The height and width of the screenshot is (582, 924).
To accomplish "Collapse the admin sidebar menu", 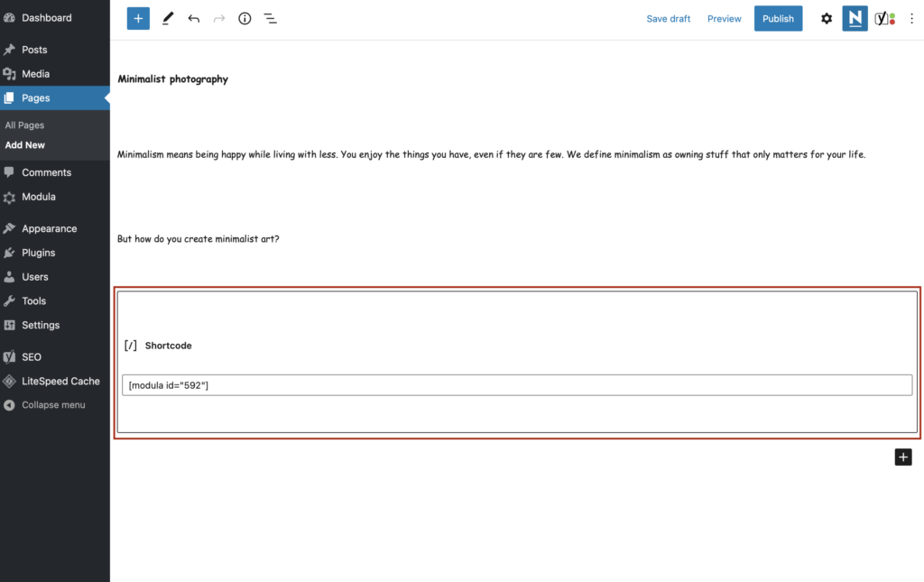I will click(x=53, y=404).
